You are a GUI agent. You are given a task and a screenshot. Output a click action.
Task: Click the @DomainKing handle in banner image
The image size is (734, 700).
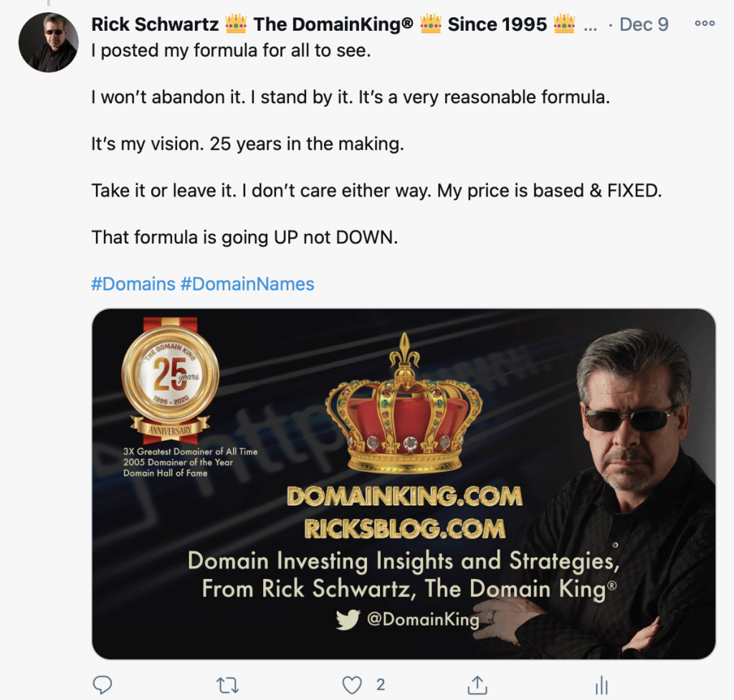pyautogui.click(x=423, y=619)
